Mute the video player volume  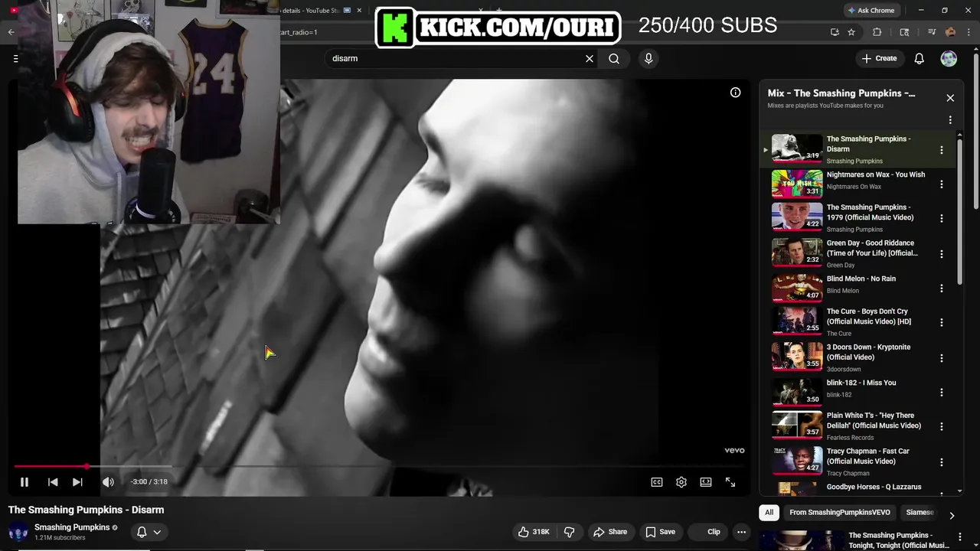pyautogui.click(x=108, y=482)
